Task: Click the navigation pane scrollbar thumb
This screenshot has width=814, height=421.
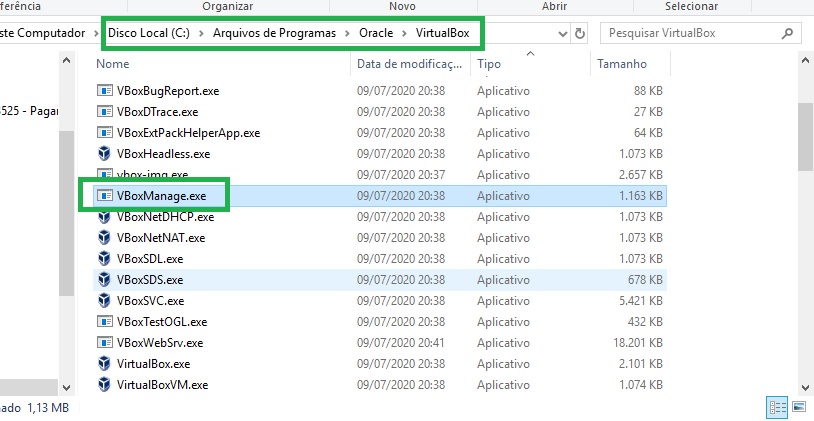Action: click(x=66, y=213)
